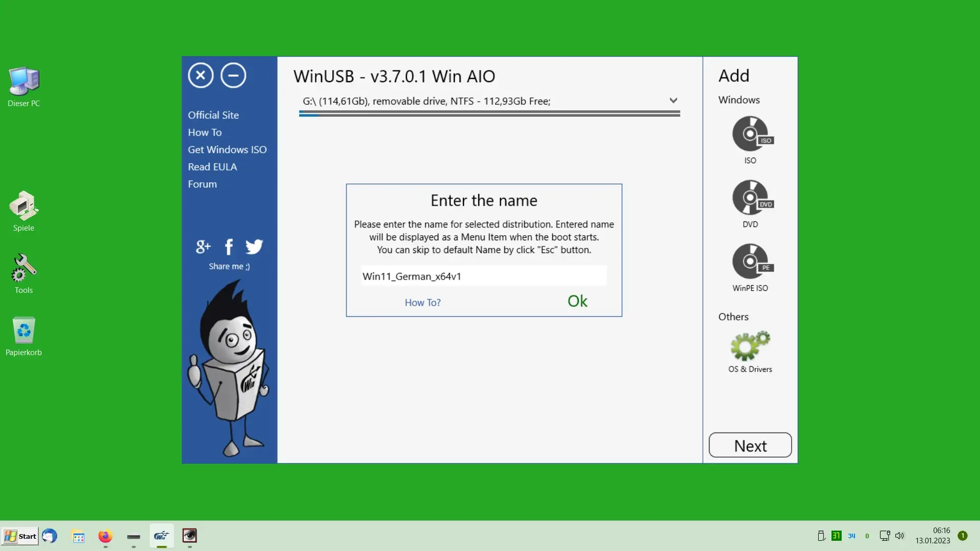Screen dimensions: 980x551
Task: Open the network tray icon
Action: tap(885, 536)
